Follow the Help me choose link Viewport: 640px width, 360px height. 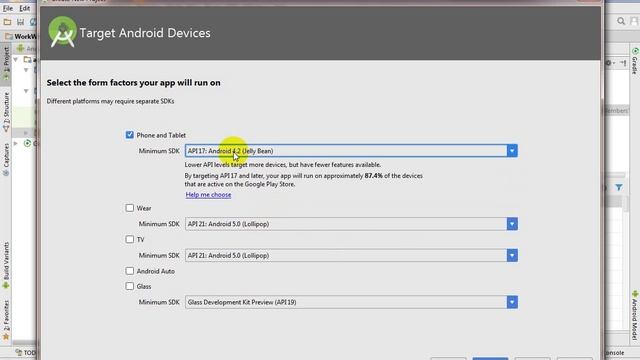pyautogui.click(x=208, y=195)
